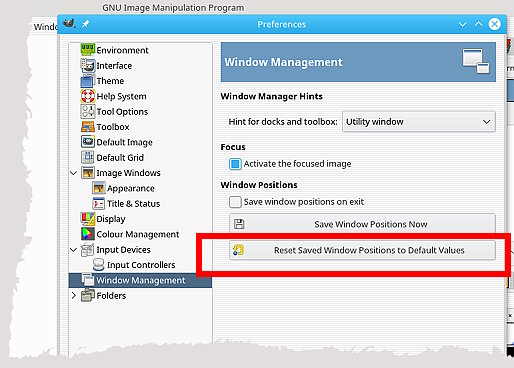The image size is (514, 368).
Task: Close the Preferences dialog
Action: [495, 24]
